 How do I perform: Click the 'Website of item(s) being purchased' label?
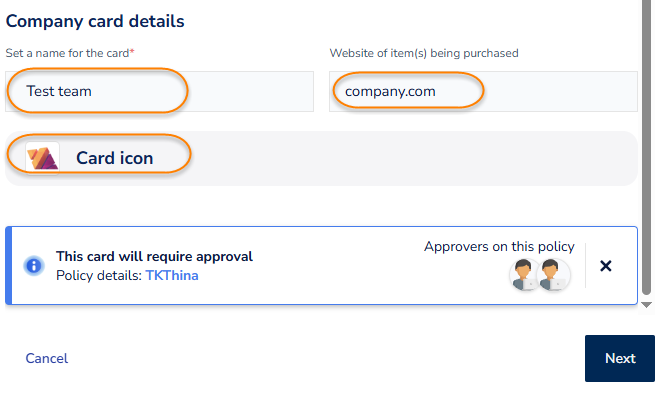click(x=424, y=53)
